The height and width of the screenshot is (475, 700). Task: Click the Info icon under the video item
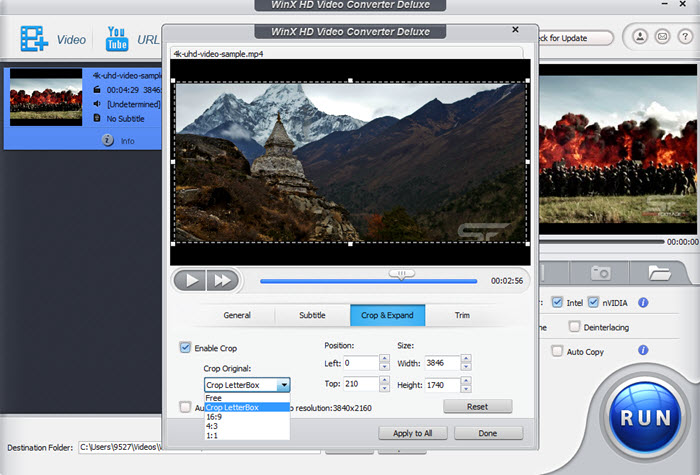(108, 140)
